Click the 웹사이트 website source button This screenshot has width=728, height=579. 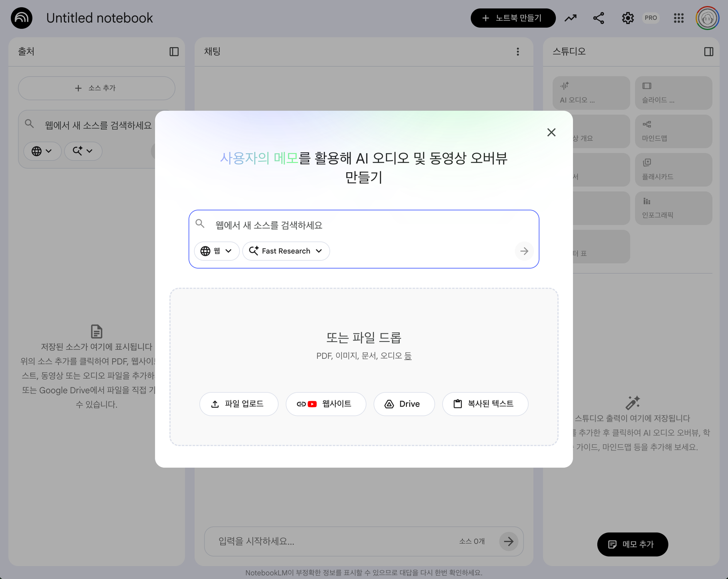tap(325, 404)
